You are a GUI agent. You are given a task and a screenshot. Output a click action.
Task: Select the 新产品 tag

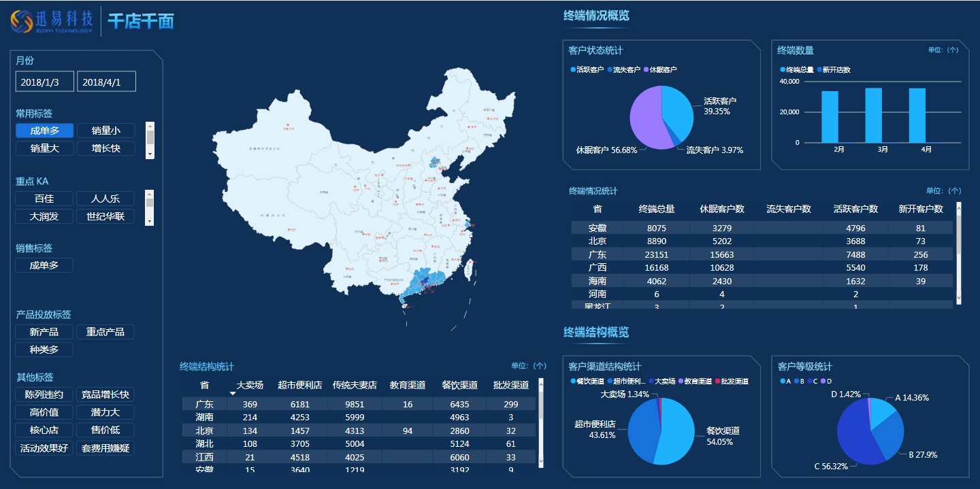pos(44,332)
